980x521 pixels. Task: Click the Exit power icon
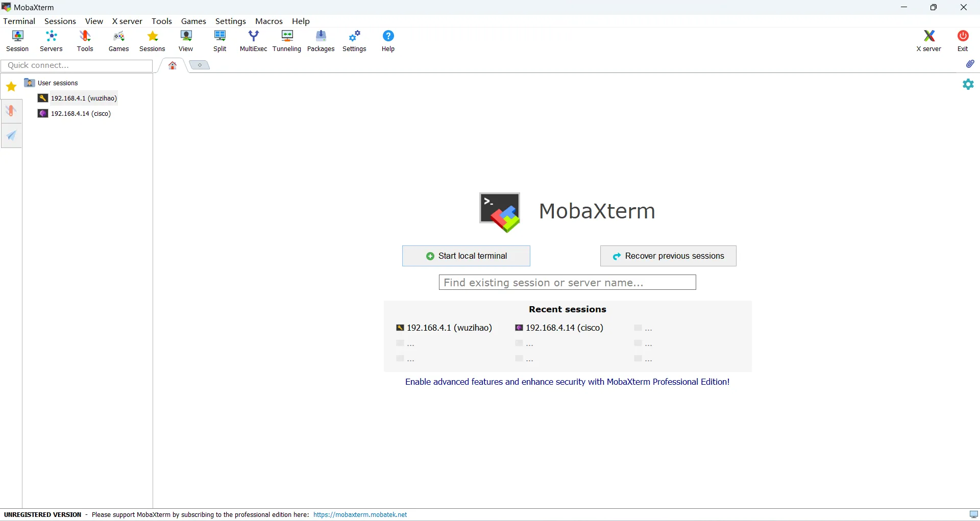(963, 41)
